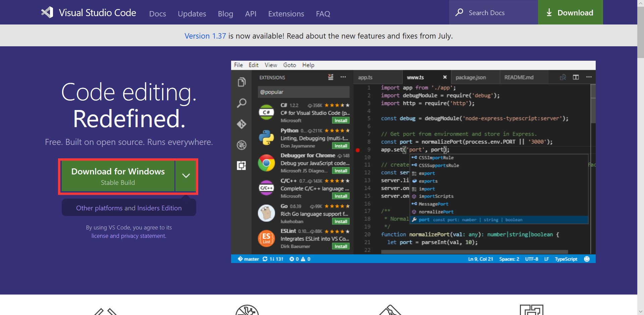Screen dimensions: 644x315
Task: Open the Goto menu
Action: 290,65
